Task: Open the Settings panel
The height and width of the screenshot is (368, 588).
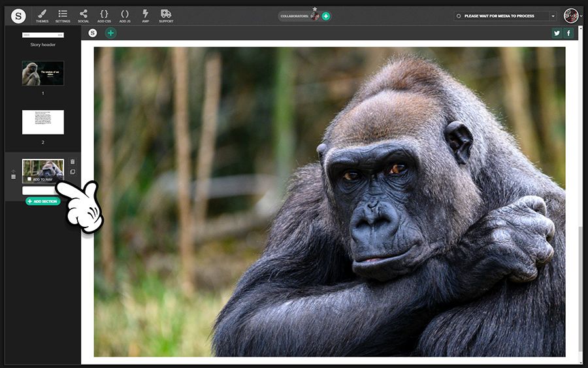Action: (63, 16)
